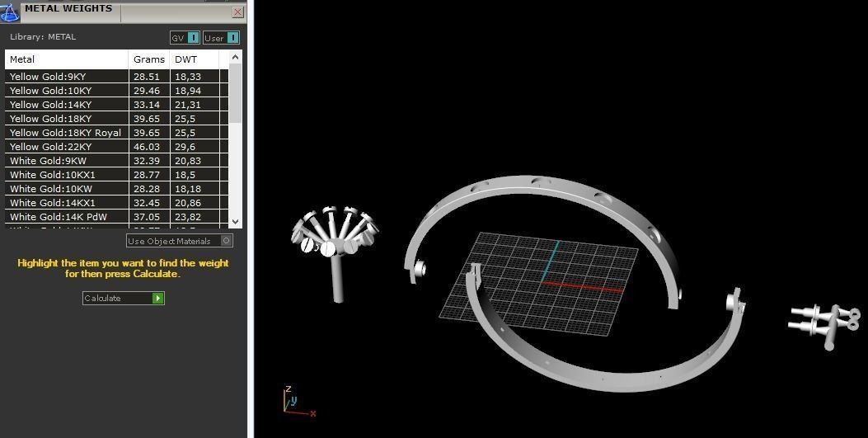868x438 pixels.
Task: Select the White Gold:10KX1 row
Action: (x=117, y=174)
